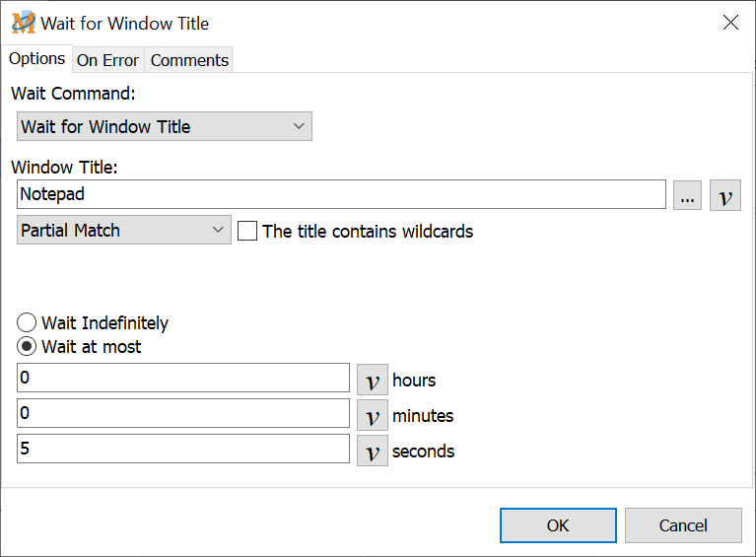Click the variable button for seconds

pos(372,451)
